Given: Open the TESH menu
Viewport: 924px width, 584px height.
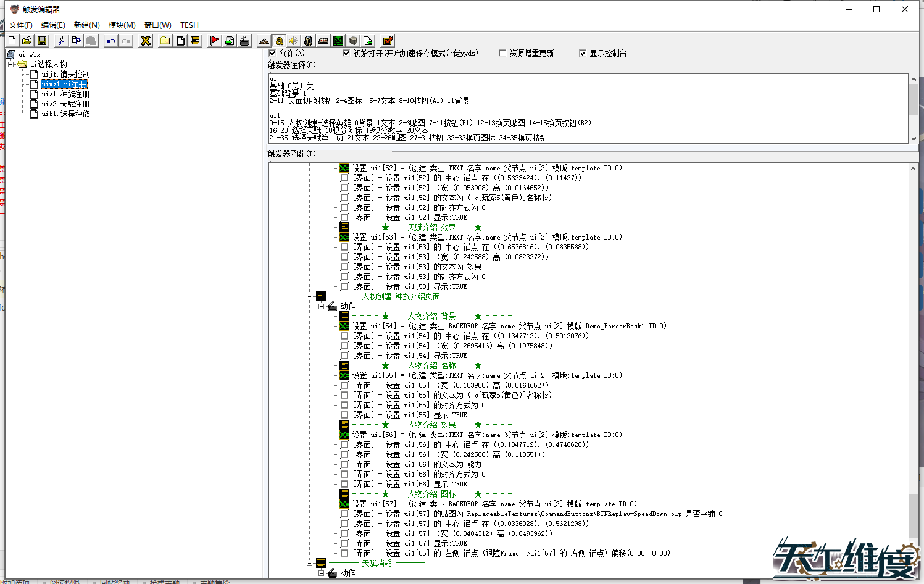Looking at the screenshot, I should [189, 25].
